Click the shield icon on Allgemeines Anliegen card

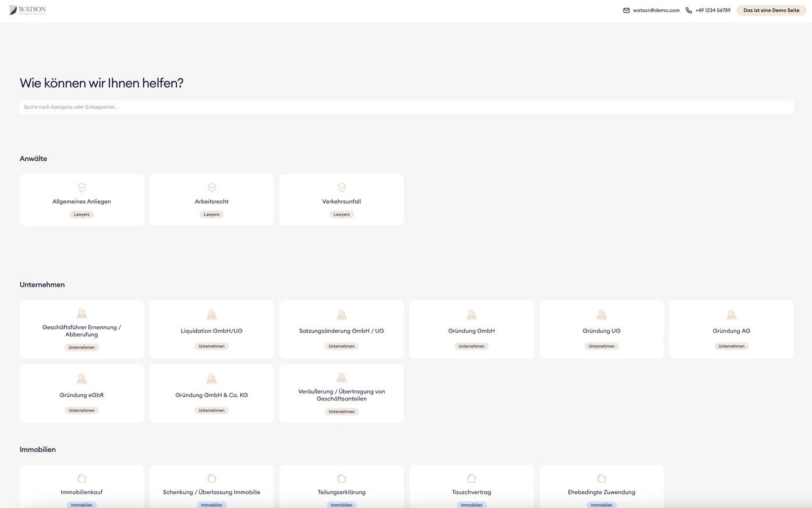[x=82, y=187]
